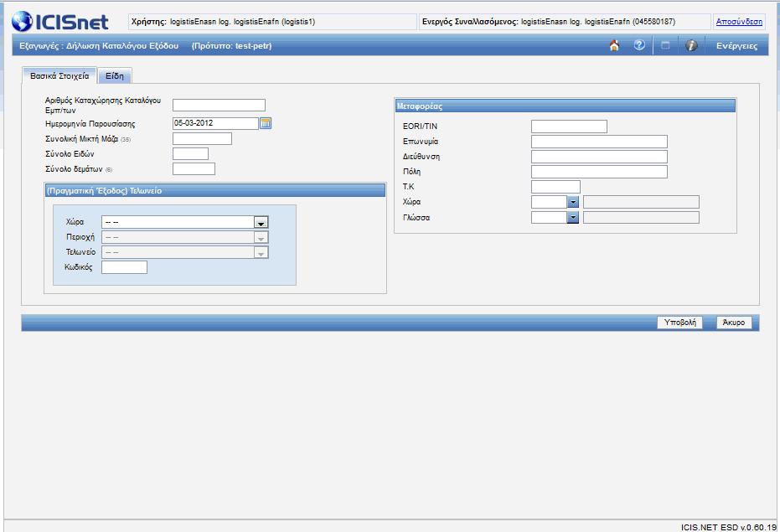The width and height of the screenshot is (780, 532).
Task: Click the Αποσύνδεση logout link
Action: (x=739, y=22)
